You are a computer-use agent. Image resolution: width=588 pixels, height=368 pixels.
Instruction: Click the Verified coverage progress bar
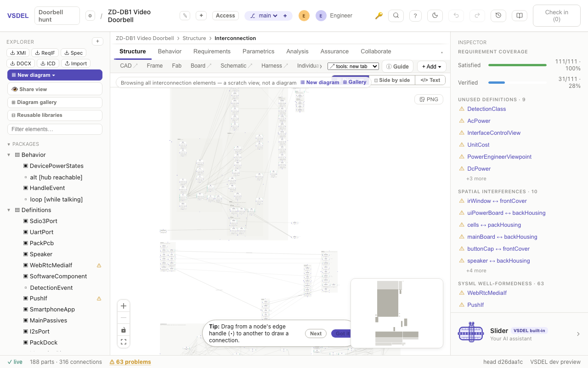(x=517, y=83)
